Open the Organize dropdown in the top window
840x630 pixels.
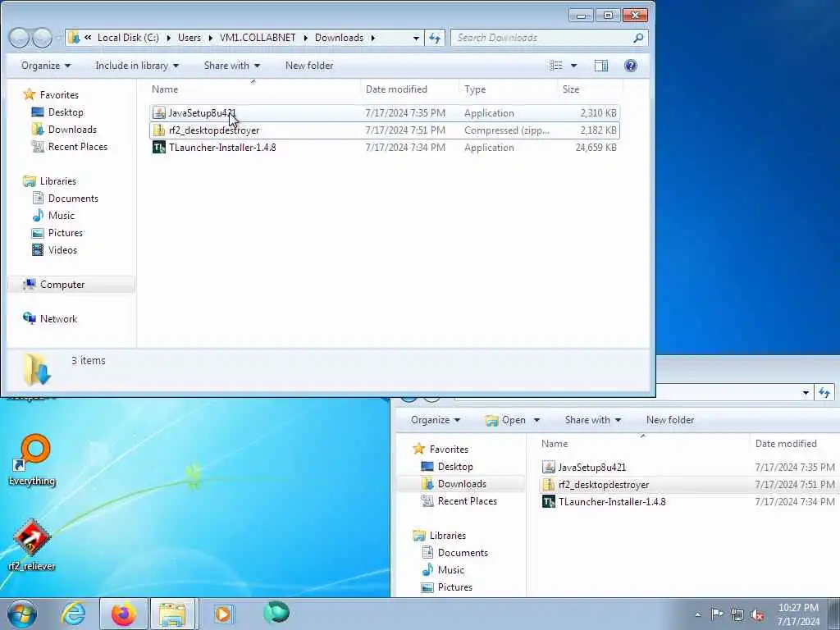pyautogui.click(x=46, y=66)
